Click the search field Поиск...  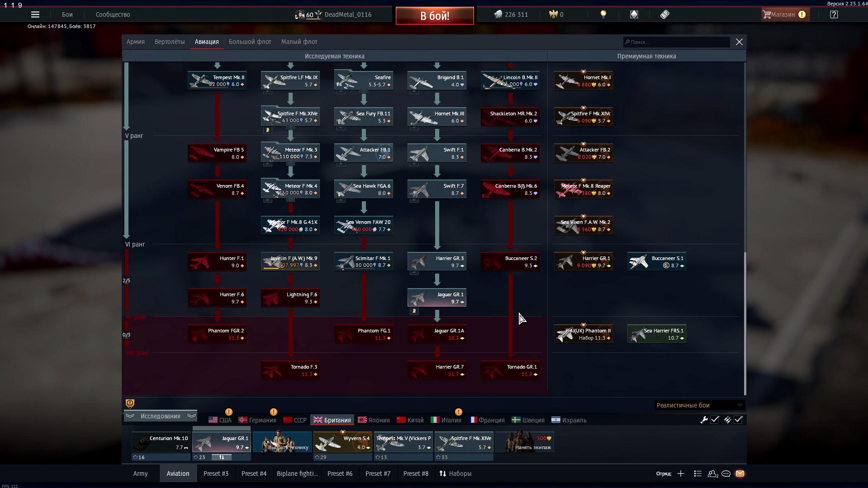click(x=677, y=42)
